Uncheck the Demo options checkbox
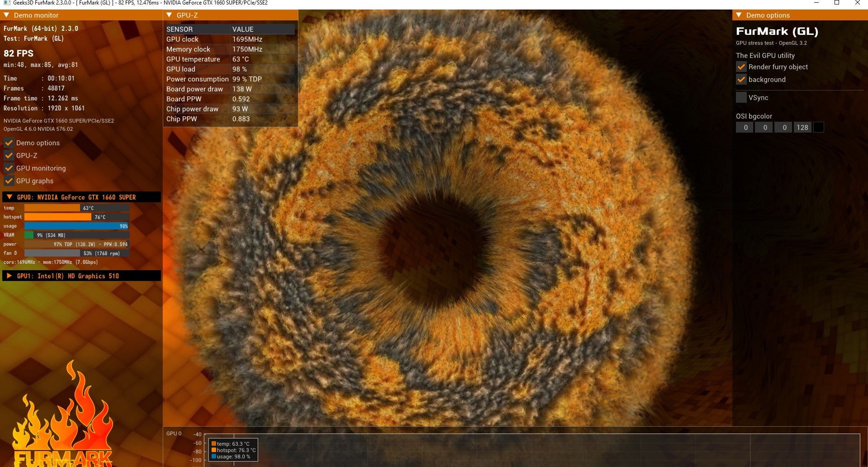Screen dimensions: 868x467 (9, 143)
